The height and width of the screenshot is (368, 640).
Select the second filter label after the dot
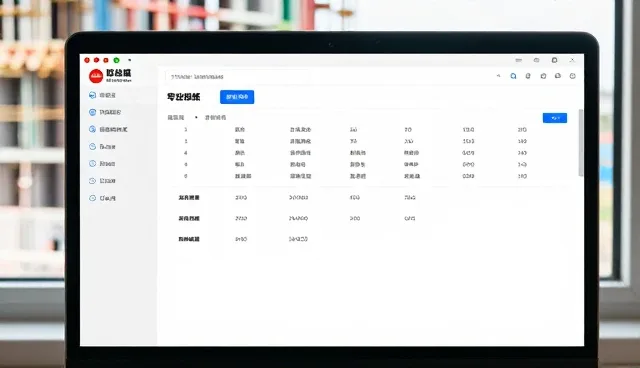[215, 117]
